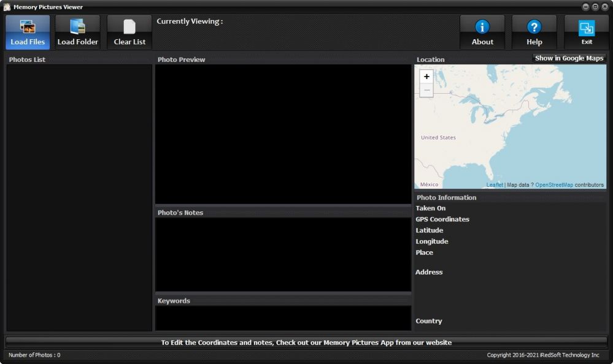Clear the photo list with Clear List

tap(129, 32)
